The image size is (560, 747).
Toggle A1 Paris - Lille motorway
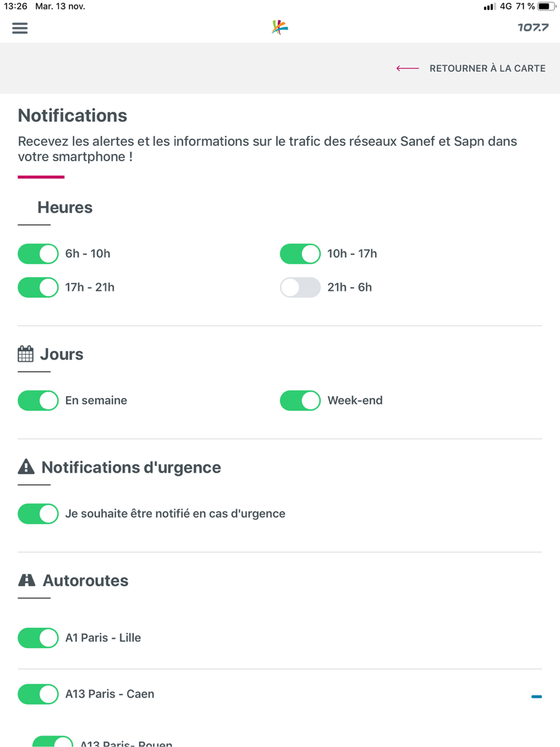coord(38,638)
